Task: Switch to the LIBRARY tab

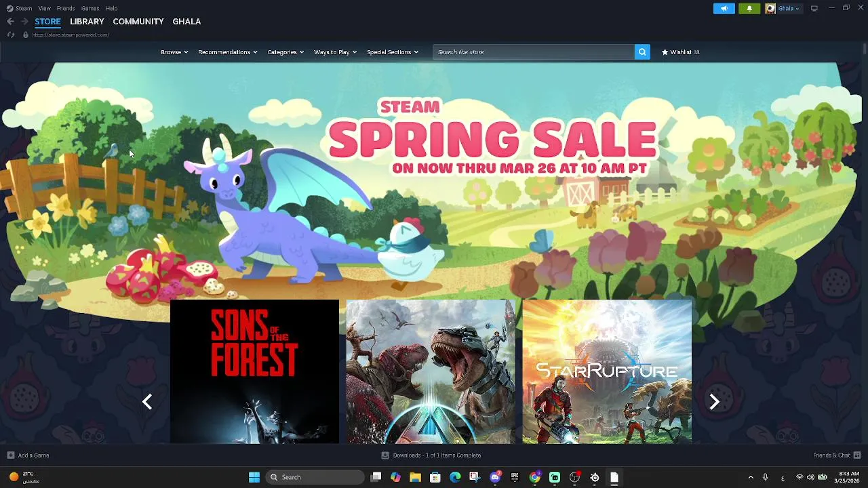Action: pyautogui.click(x=87, y=22)
